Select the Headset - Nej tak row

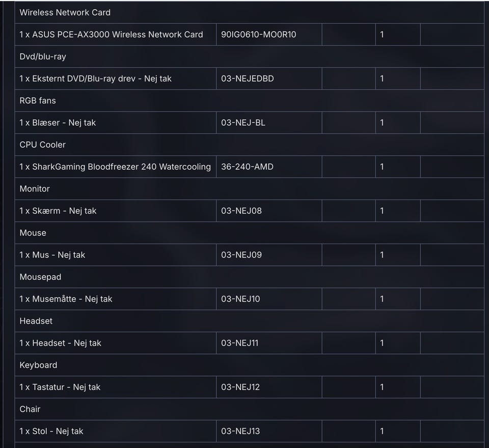[x=60, y=343]
